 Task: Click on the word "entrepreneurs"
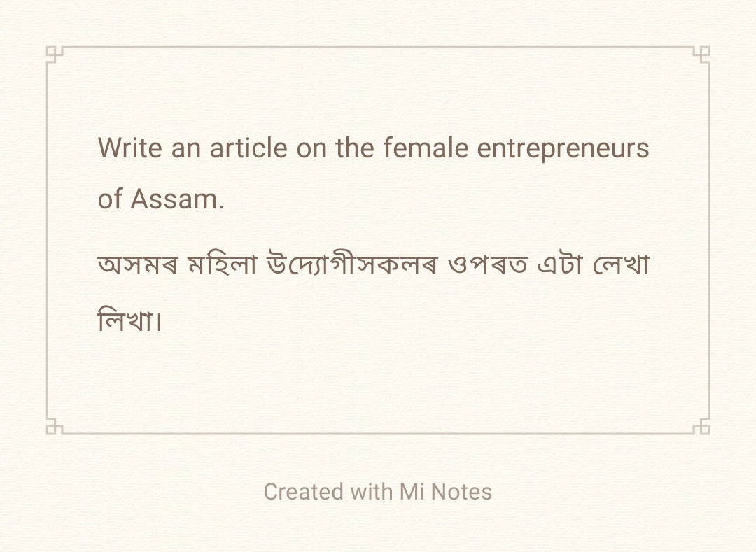pyautogui.click(x=563, y=148)
